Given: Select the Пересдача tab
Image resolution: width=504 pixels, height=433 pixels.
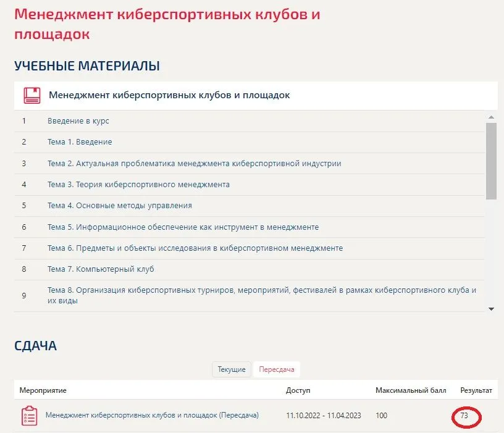Looking at the screenshot, I should [277, 369].
